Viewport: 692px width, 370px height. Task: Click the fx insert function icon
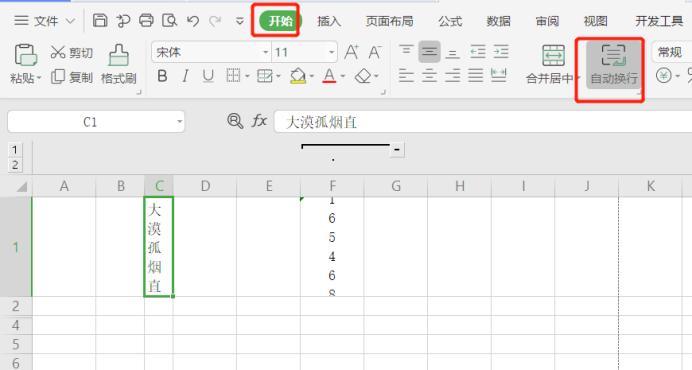[259, 121]
